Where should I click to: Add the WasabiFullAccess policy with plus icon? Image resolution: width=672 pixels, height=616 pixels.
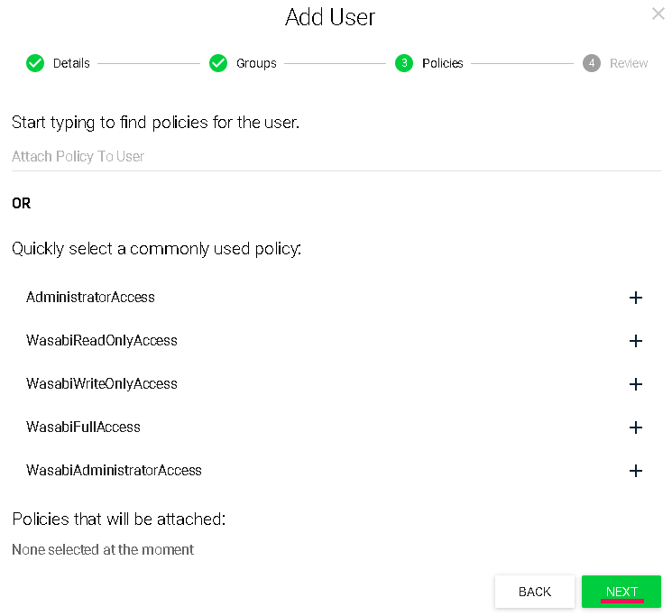[x=636, y=428]
